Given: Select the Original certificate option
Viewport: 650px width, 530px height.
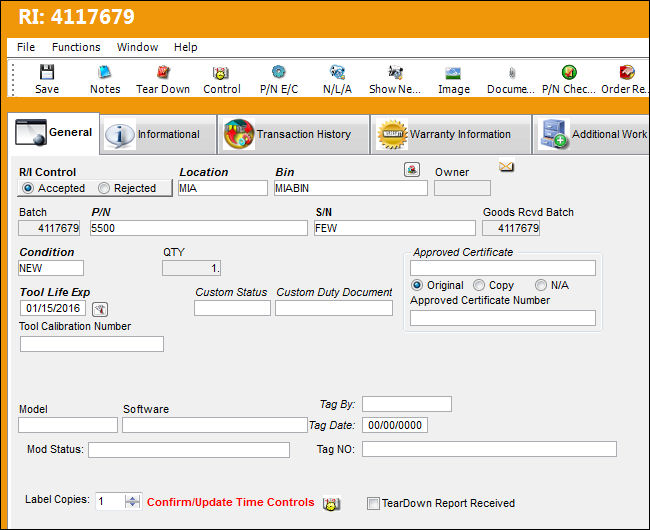Looking at the screenshot, I should [417, 285].
